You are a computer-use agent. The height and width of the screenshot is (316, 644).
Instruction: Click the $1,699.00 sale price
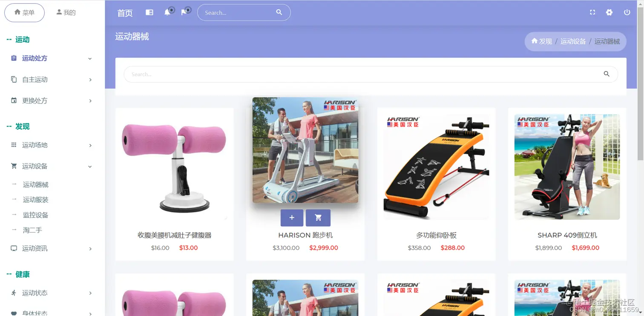[x=586, y=248]
